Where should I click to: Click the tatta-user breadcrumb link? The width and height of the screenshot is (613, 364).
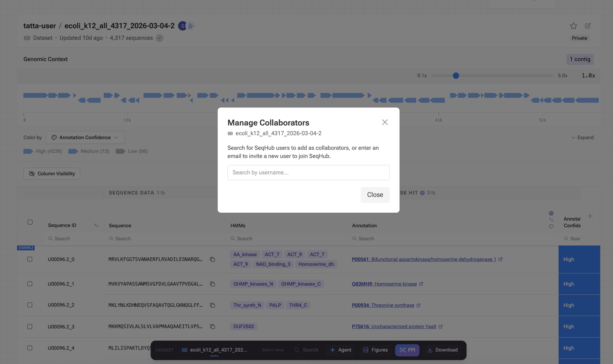point(40,26)
